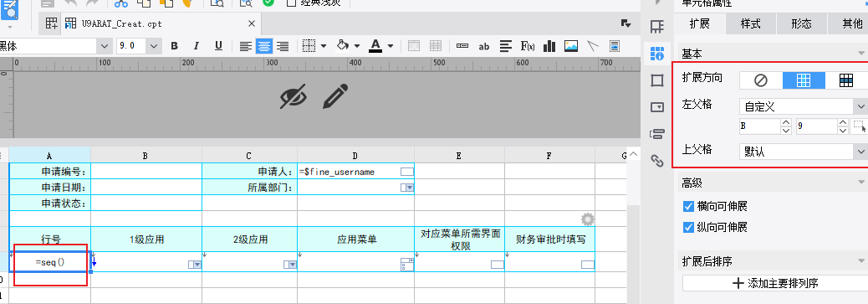Screen dimensions: 868x304
Task: Unmerge cells toolbar icon
Action: [436, 46]
